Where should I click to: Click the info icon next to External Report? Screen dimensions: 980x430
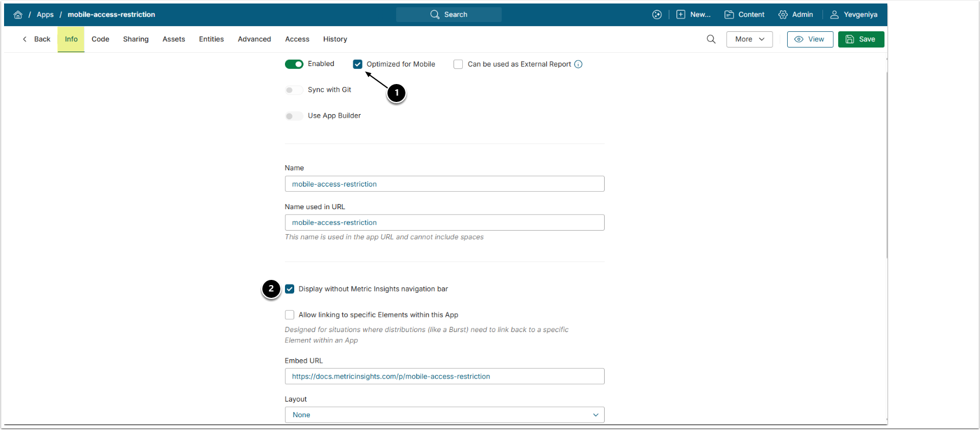coord(578,64)
